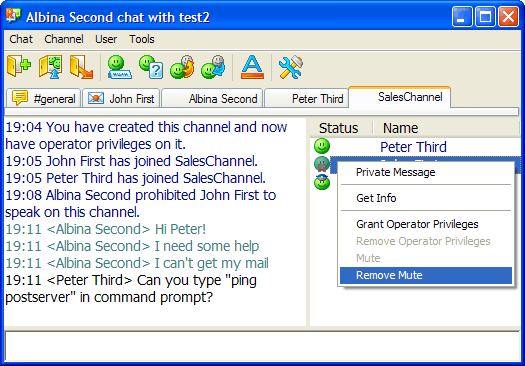
Task: Choose Get Info from context menu
Action: [x=426, y=198]
